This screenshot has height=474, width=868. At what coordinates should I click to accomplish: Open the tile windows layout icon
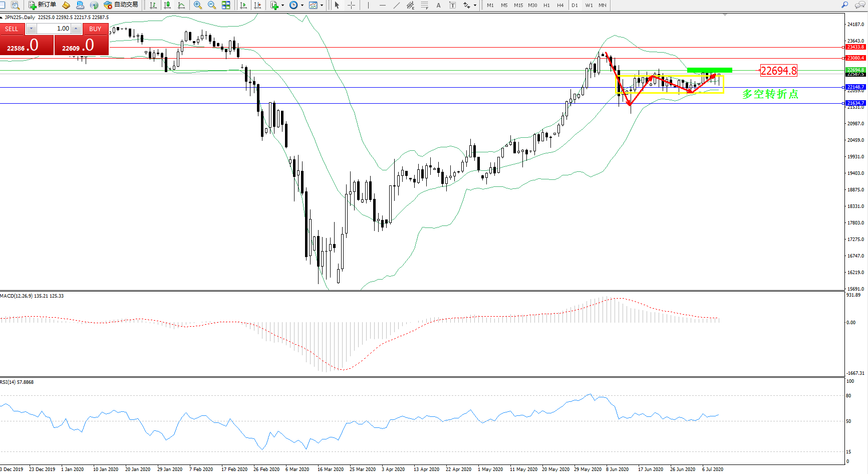[x=226, y=5]
